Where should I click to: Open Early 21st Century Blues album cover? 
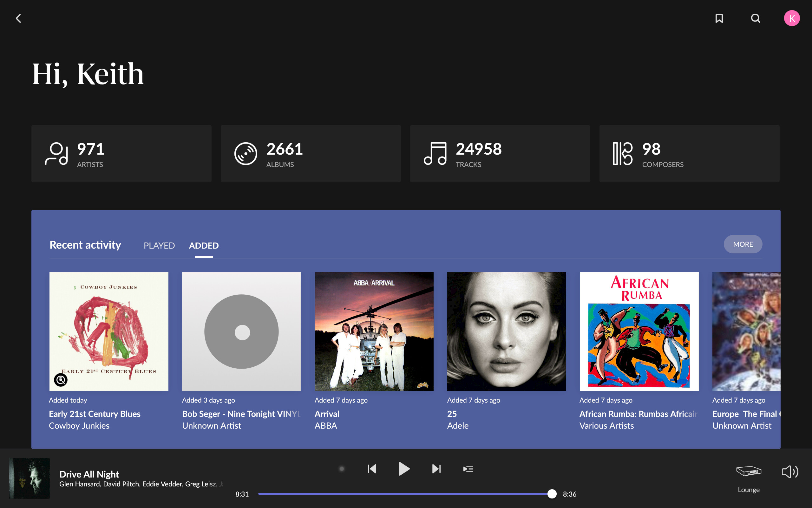point(109,331)
